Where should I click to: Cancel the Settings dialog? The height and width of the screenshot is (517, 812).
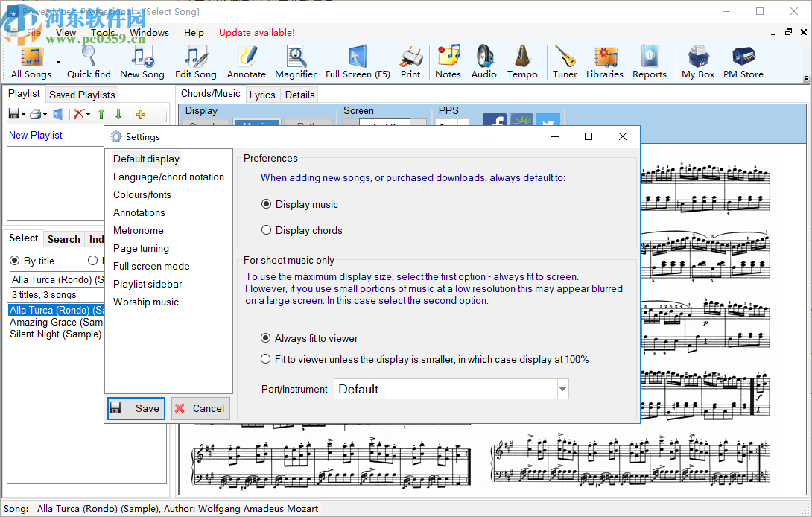pyautogui.click(x=200, y=408)
